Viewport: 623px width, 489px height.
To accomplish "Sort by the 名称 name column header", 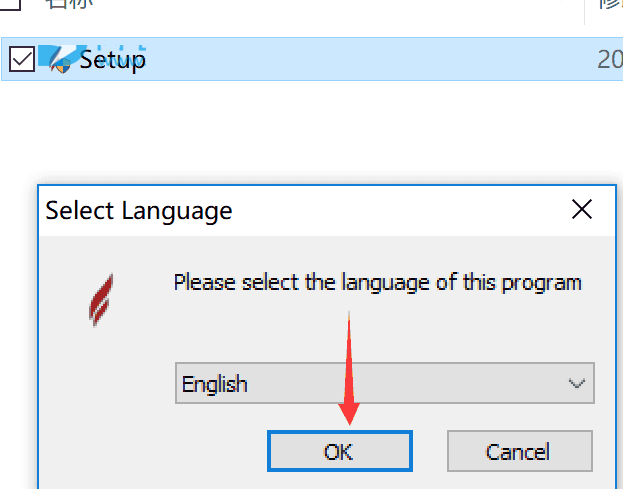I will click(70, 4).
